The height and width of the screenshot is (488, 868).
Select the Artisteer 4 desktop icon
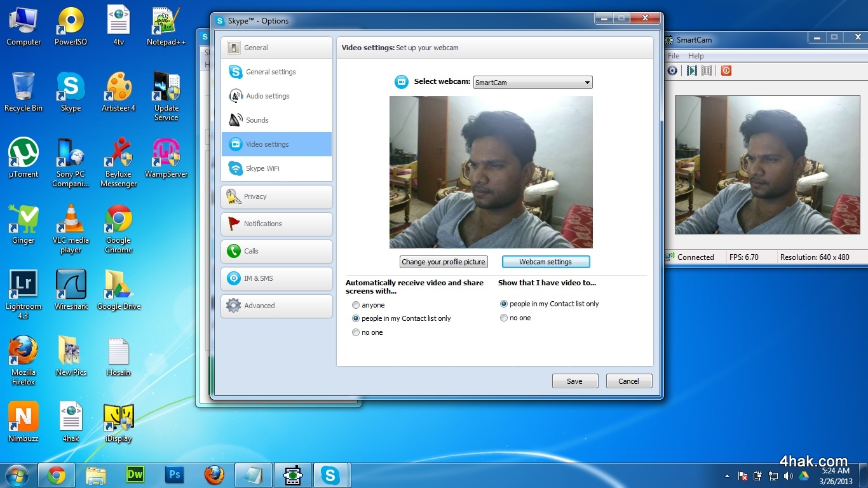pyautogui.click(x=119, y=92)
